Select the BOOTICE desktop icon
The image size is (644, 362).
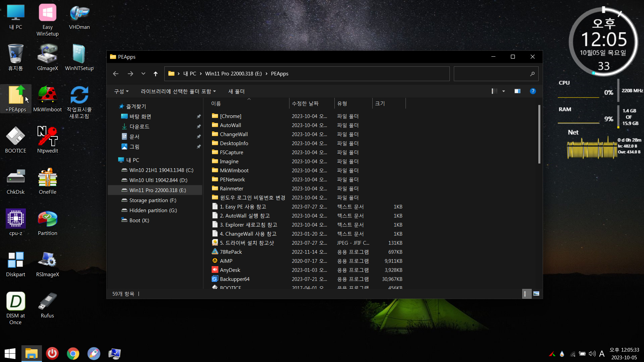(16, 140)
